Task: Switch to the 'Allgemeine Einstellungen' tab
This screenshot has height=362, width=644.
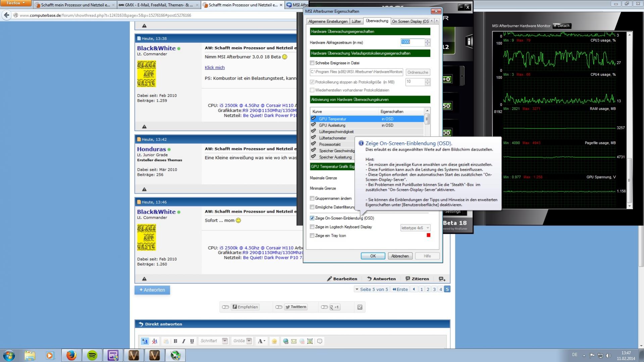Action: click(x=328, y=21)
